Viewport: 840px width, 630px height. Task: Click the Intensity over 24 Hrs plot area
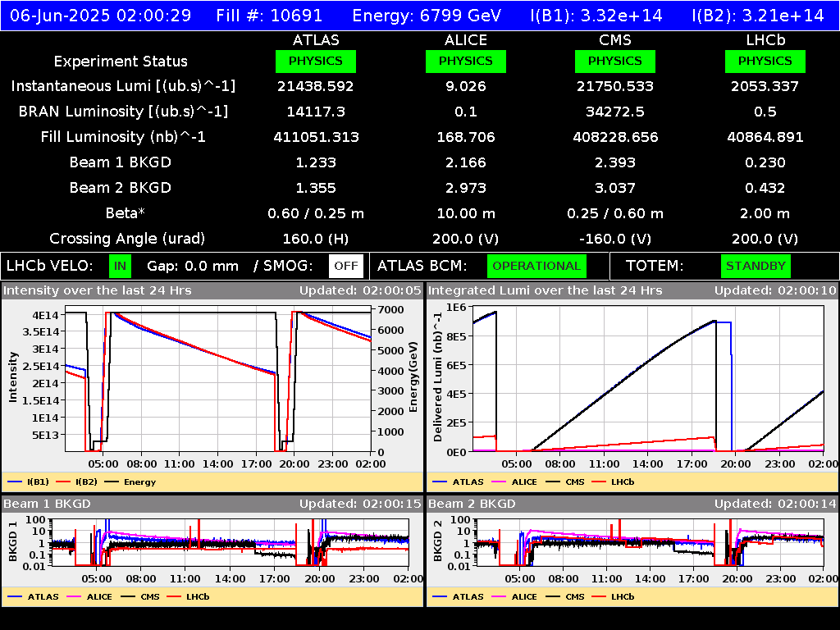click(x=218, y=379)
